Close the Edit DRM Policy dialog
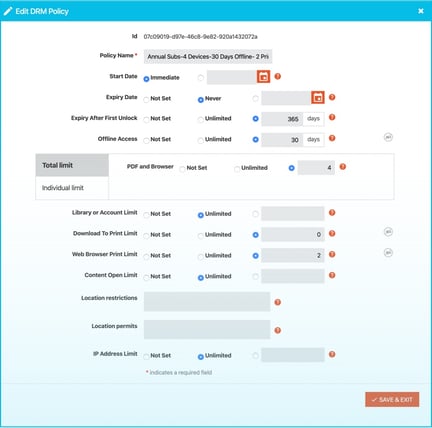 point(421,11)
